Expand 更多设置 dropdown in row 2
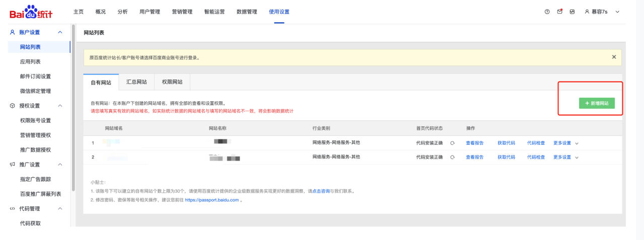Viewport: 644px width, 240px height. coord(577,158)
